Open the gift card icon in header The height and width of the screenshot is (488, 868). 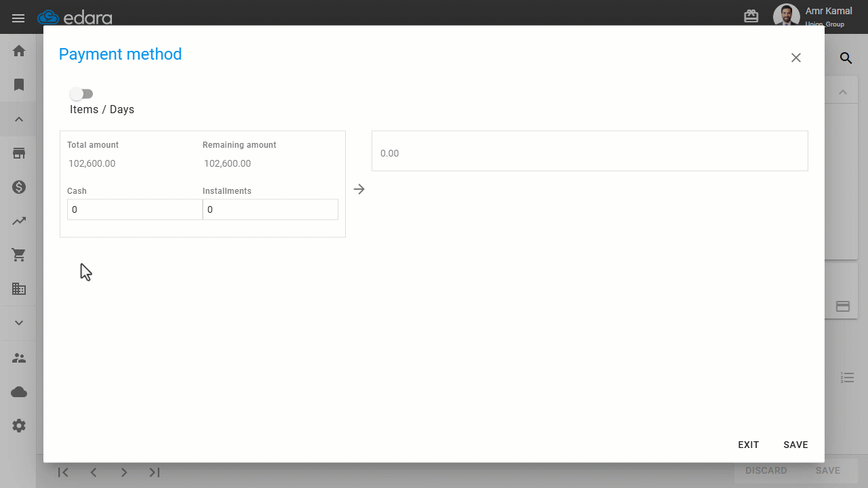pos(751,16)
